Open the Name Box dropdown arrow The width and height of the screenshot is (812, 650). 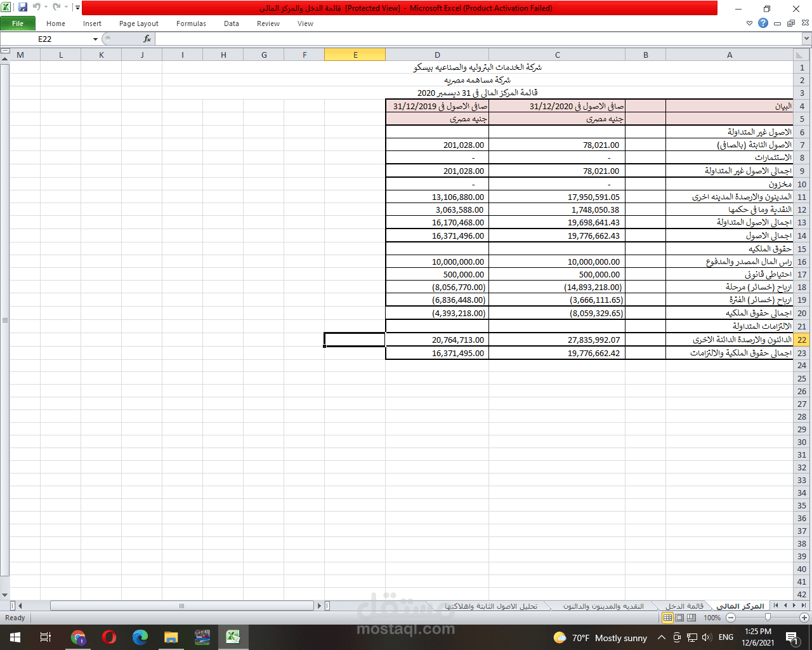[95, 39]
